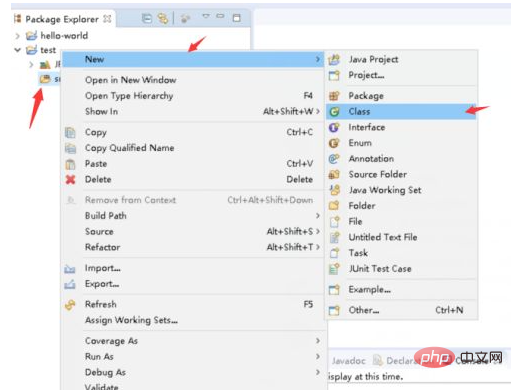Image resolution: width=513 pixels, height=390 pixels.
Task: Click the green Class icon
Action: click(x=334, y=112)
